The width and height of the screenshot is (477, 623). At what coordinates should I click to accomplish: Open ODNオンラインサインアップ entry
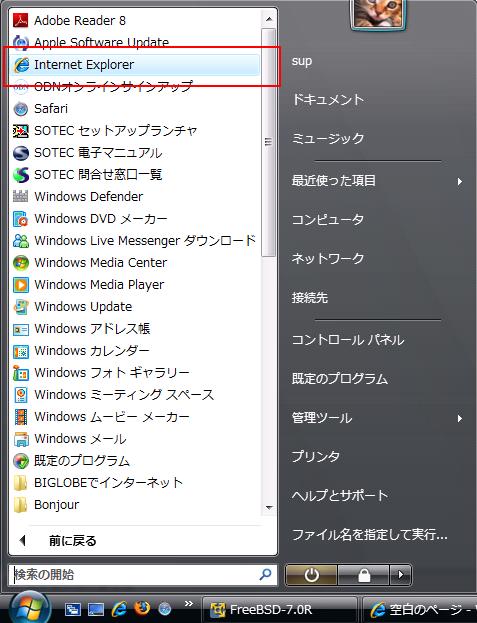(136, 87)
